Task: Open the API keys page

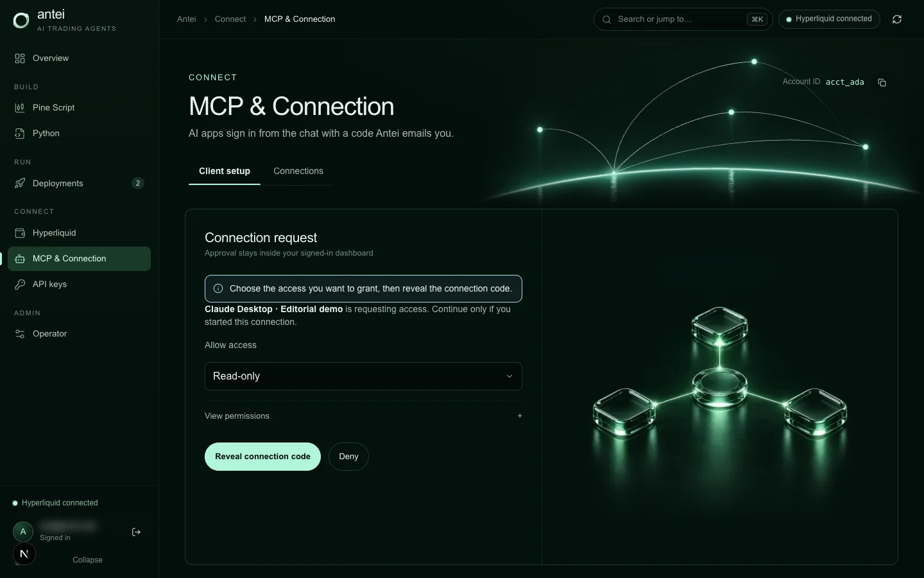Action: [x=79, y=285]
